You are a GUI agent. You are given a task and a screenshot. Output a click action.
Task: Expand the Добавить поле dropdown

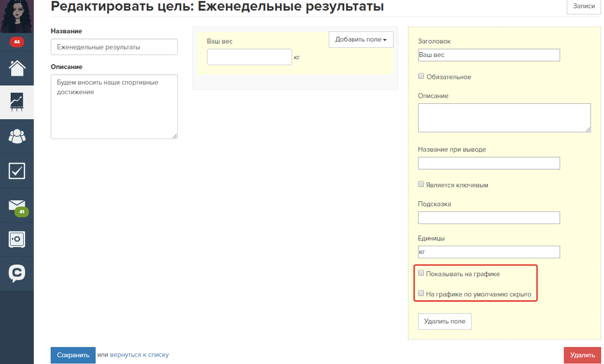point(360,40)
